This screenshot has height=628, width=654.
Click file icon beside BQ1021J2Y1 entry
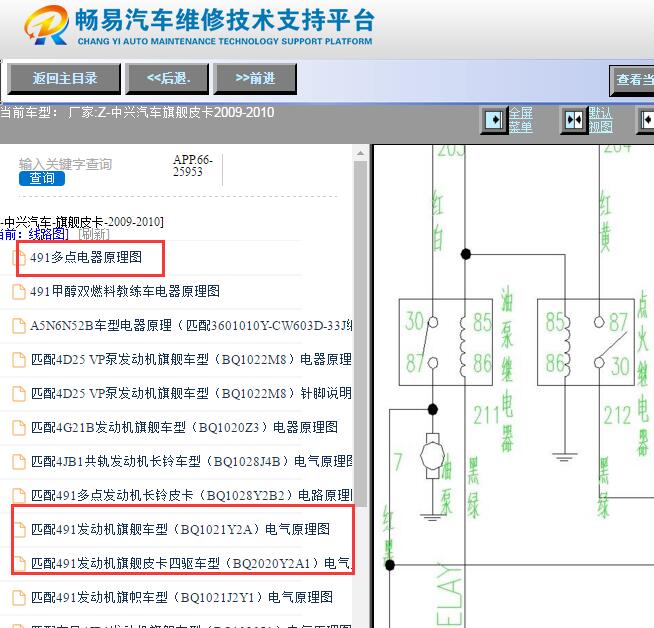[19, 598]
